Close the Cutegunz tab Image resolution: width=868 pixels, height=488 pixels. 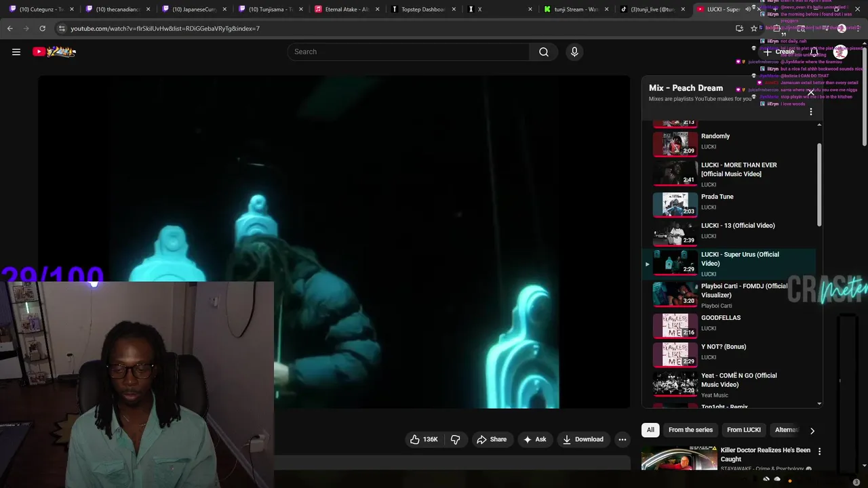point(72,9)
